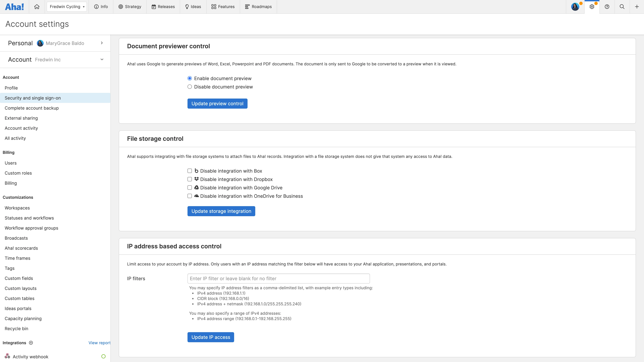Check Disable integration with Dropbox
Viewport: 644px width, 362px height.
(190, 179)
